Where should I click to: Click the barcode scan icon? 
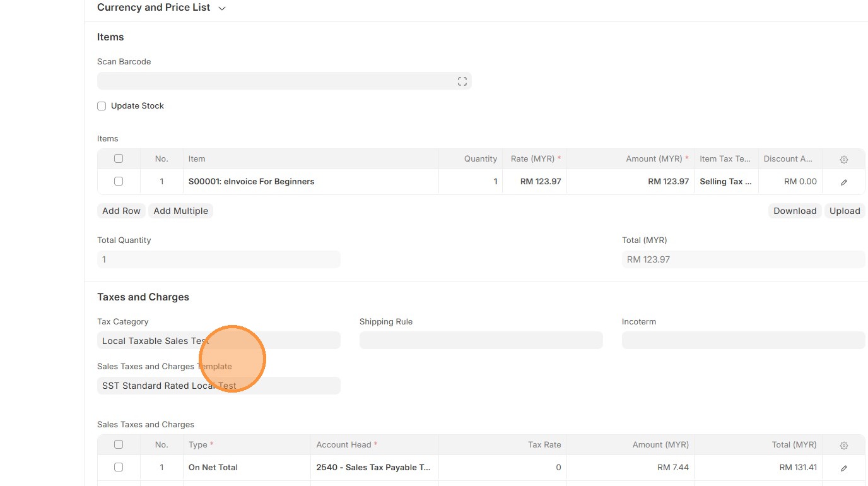462,81
